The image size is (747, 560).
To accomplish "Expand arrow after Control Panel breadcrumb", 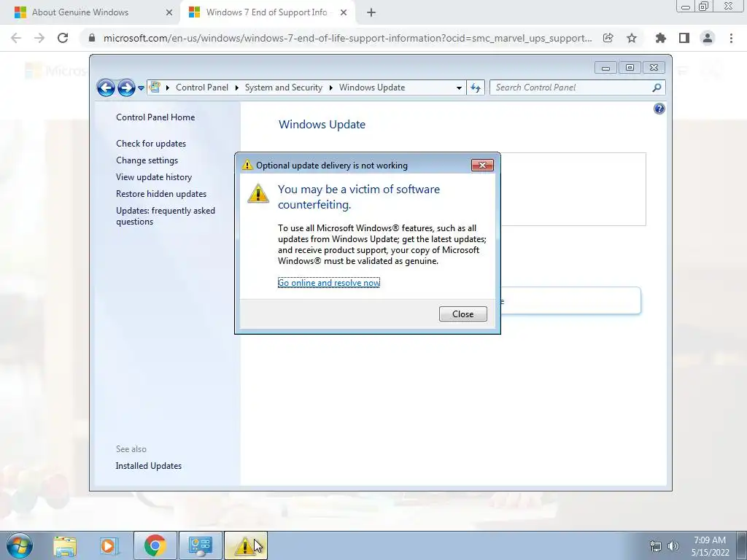I will [237, 87].
